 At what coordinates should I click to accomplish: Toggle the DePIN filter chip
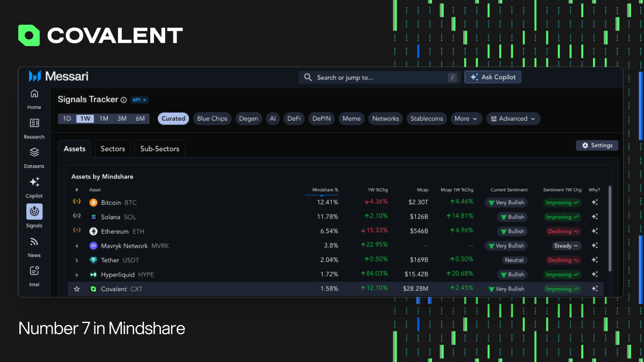click(321, 119)
